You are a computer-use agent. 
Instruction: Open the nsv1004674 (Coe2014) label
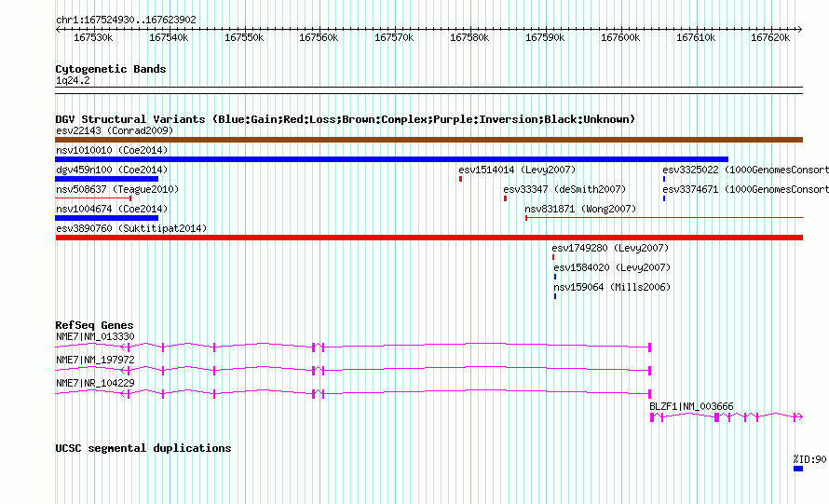pos(112,209)
